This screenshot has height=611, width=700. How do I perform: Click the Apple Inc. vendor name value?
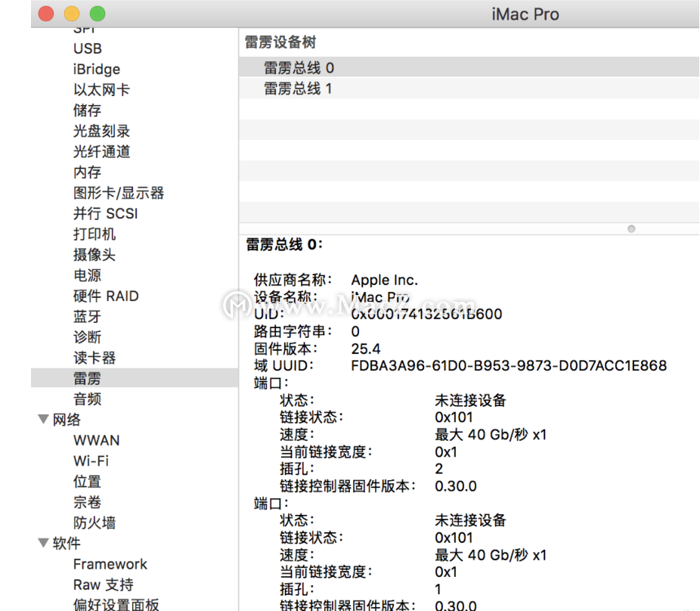(x=384, y=280)
